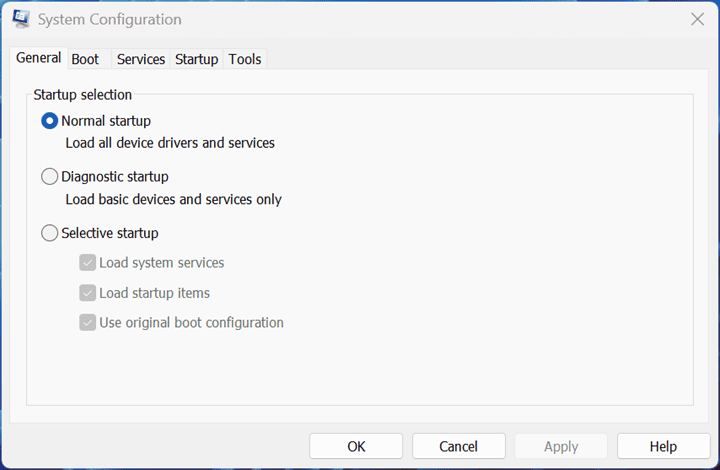Close the System Configuration window

(x=697, y=19)
